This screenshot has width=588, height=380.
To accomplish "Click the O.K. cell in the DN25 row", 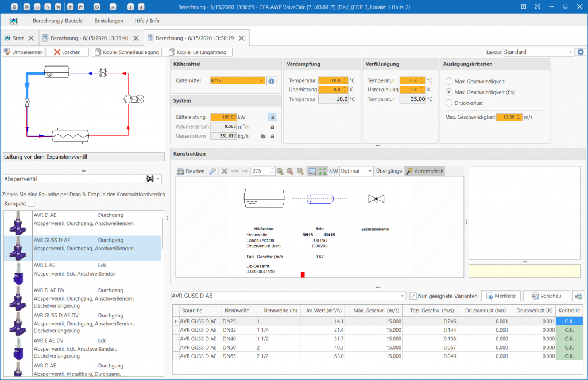I will (569, 321).
